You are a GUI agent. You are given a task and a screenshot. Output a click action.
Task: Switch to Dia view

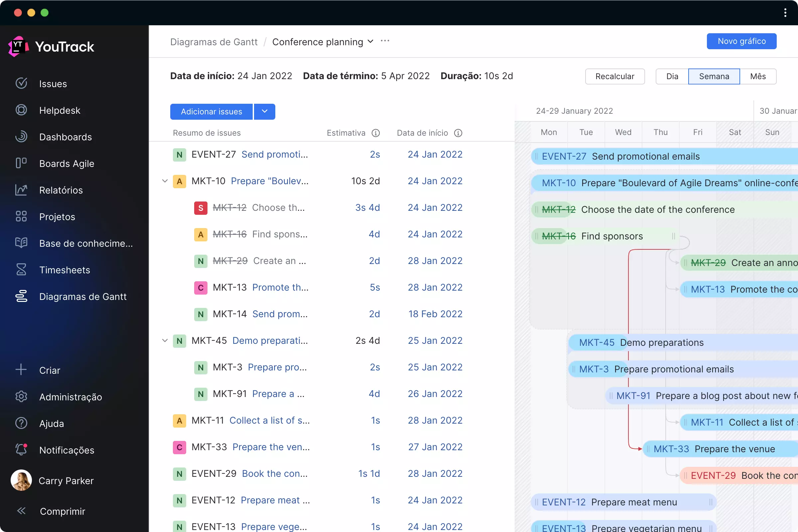point(672,76)
